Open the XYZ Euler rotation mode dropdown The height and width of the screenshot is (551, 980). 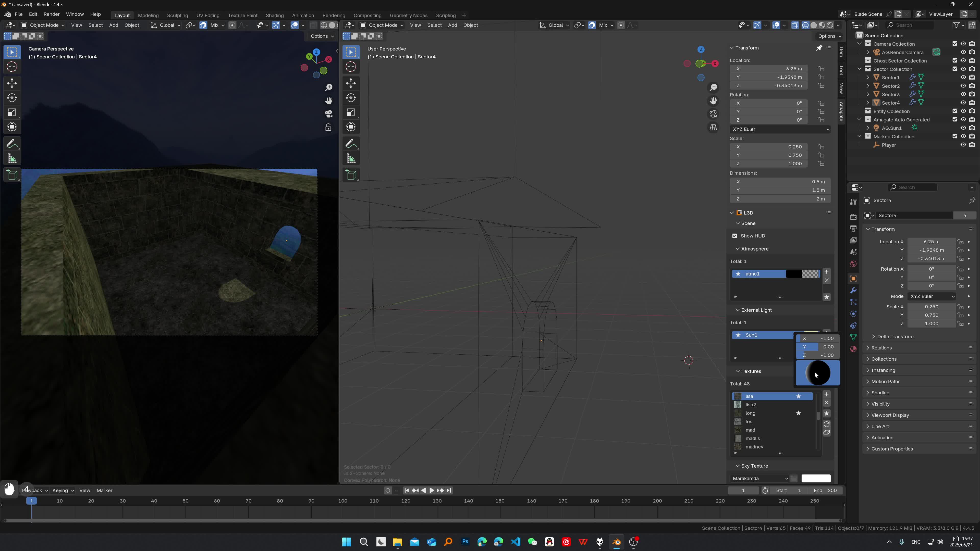[x=780, y=129]
